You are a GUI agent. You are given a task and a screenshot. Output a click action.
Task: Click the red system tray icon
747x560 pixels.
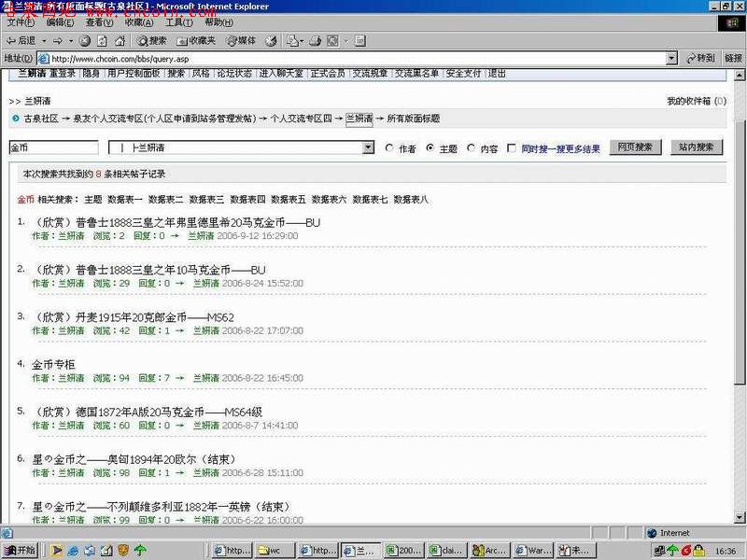tap(686, 551)
